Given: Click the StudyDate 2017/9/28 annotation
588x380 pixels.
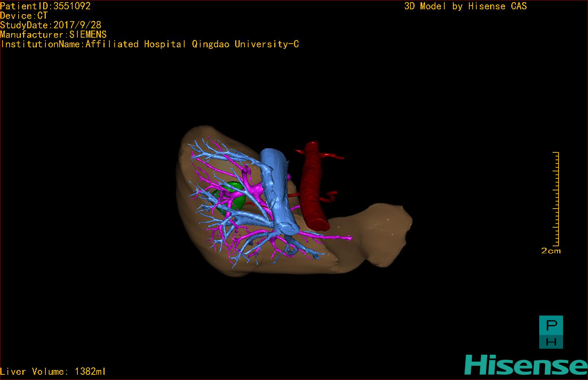Looking at the screenshot, I should click(x=51, y=25).
